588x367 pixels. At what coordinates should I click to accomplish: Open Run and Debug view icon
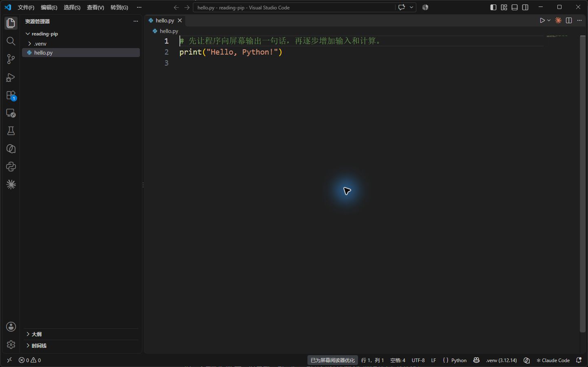coord(11,77)
